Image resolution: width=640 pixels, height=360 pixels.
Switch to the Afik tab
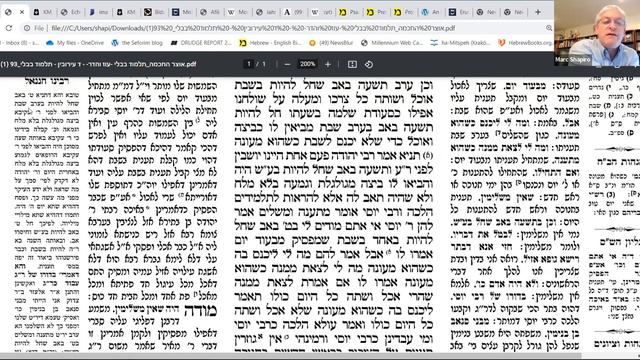coord(210,12)
